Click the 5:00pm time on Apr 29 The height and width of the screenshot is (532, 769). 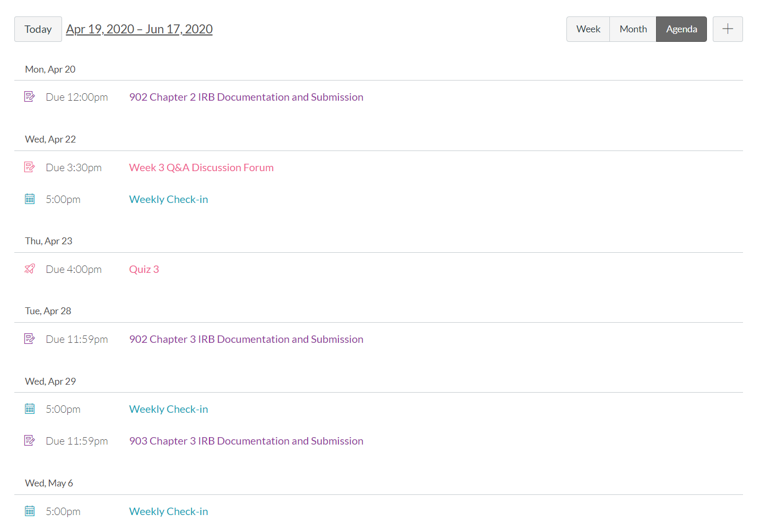63,409
